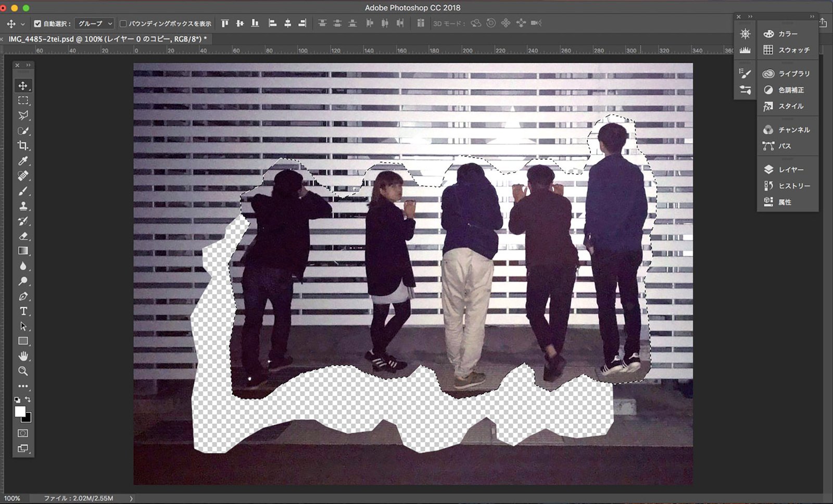Align vertical centers of layers
Screen dimensions: 833x504
coord(240,23)
